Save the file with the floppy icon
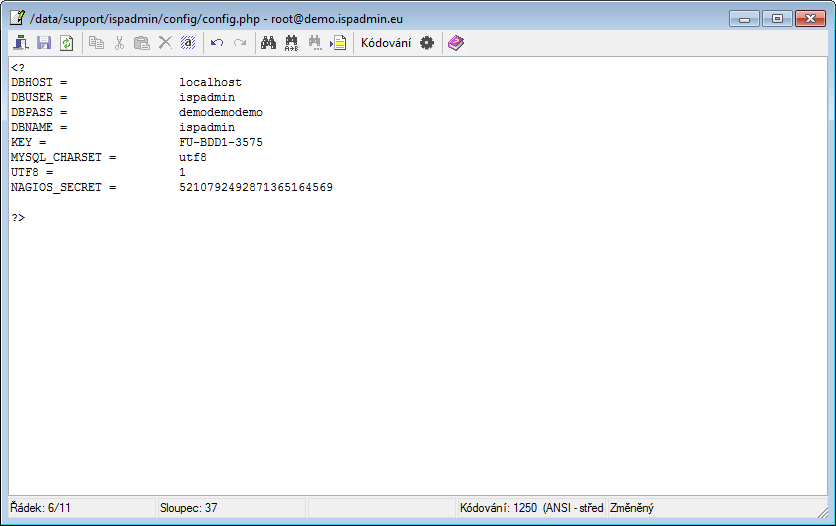This screenshot has width=836, height=526. (44, 43)
